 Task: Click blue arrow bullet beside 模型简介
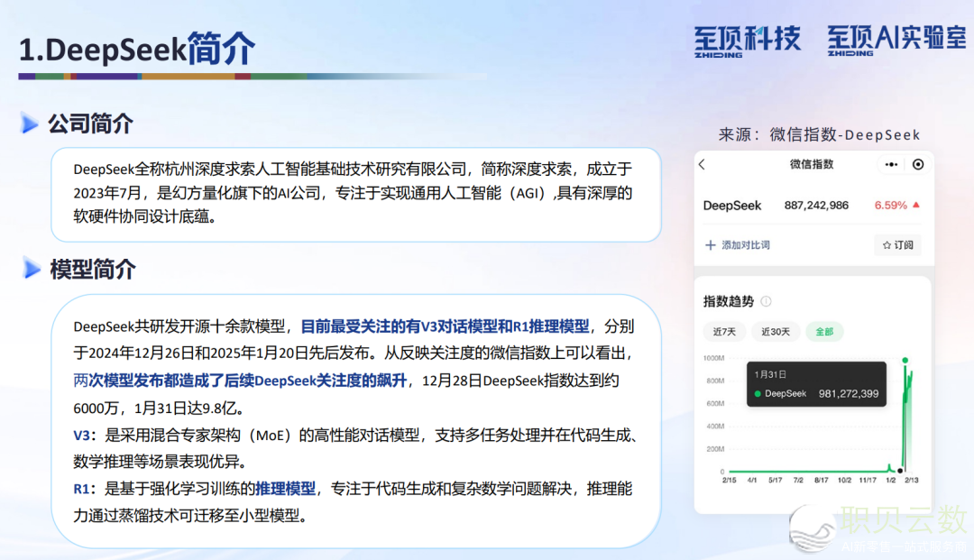[x=31, y=268]
